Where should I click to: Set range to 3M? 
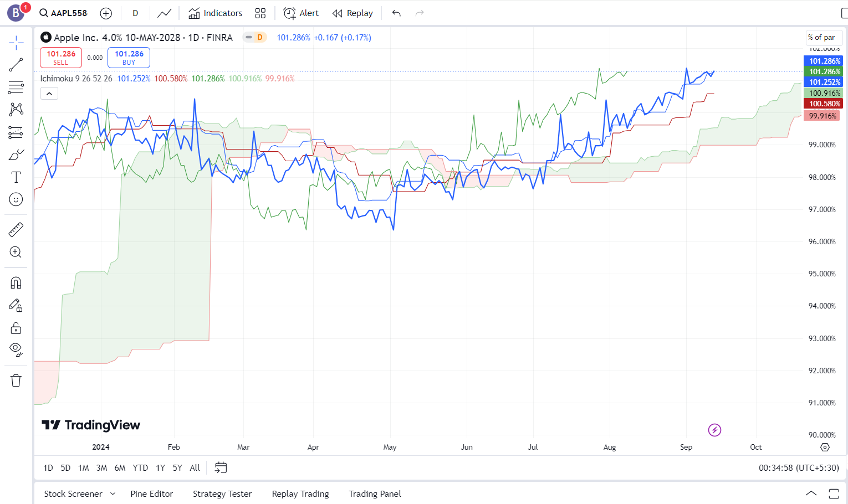point(101,468)
